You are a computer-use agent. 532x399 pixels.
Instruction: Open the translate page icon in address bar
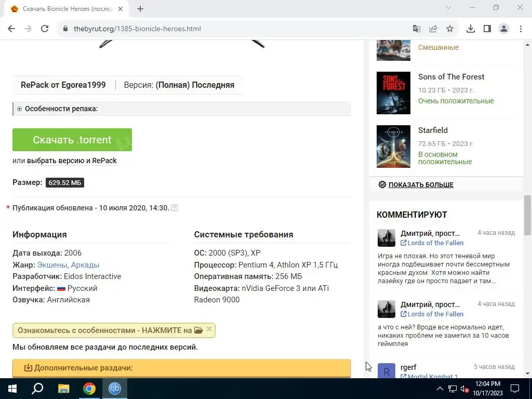(x=417, y=29)
